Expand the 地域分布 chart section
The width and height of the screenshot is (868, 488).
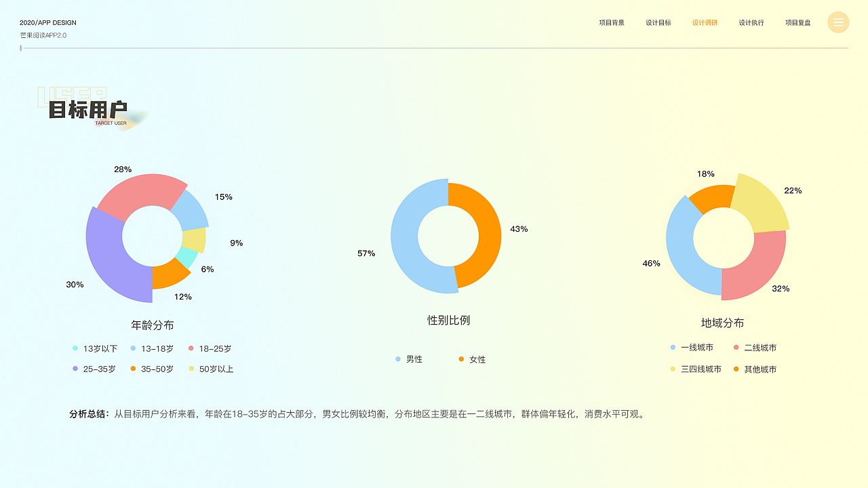tap(721, 323)
